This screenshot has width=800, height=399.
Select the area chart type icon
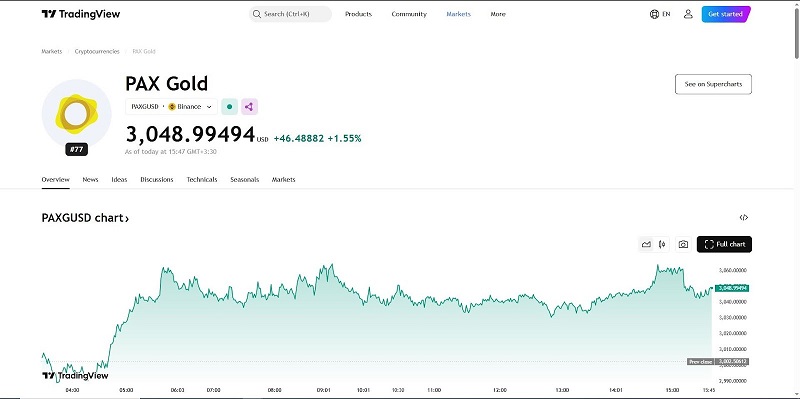[646, 244]
